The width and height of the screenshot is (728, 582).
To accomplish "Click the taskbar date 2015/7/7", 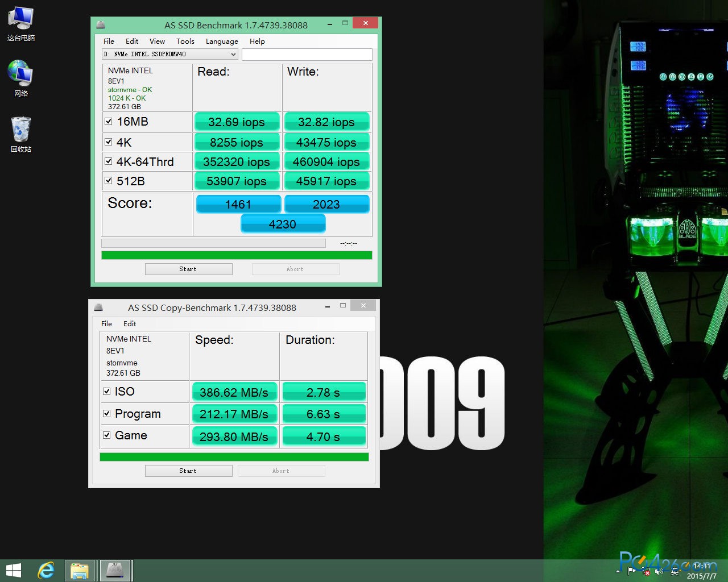I will tap(701, 576).
